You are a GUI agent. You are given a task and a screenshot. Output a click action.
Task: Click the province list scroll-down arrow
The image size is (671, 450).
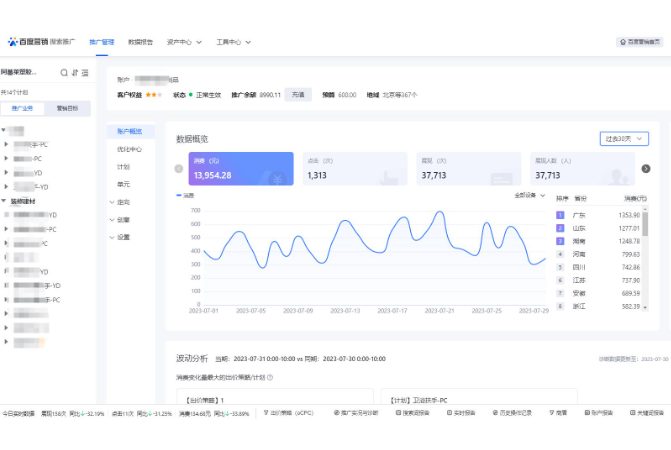tap(645, 308)
